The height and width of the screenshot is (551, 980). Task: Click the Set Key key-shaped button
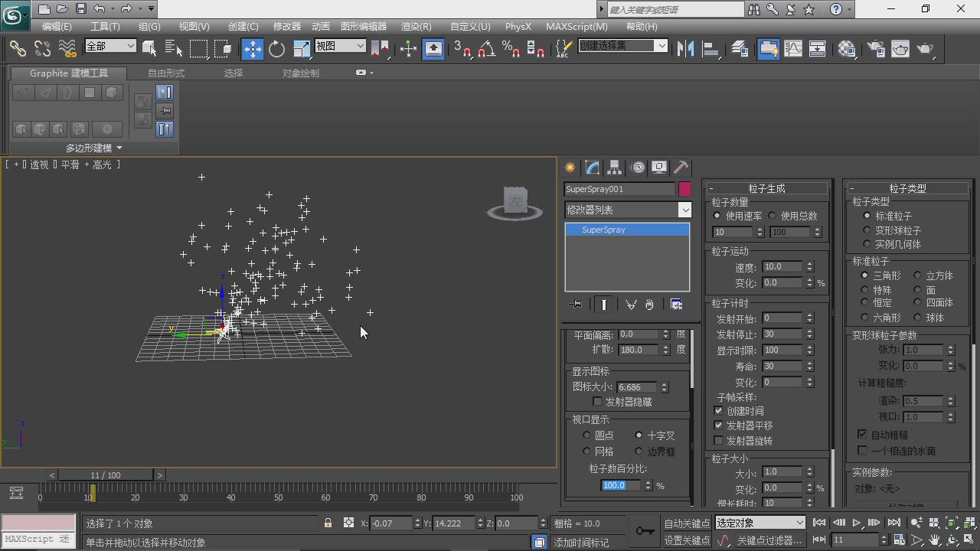645,530
